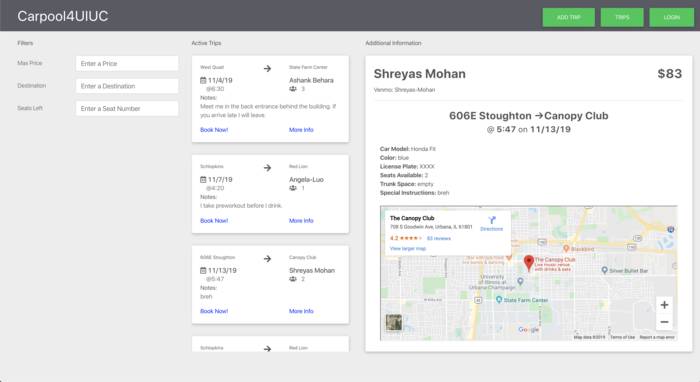700x382 pixels.
Task: Switch map to satellite view thumbnail
Action: (394, 322)
